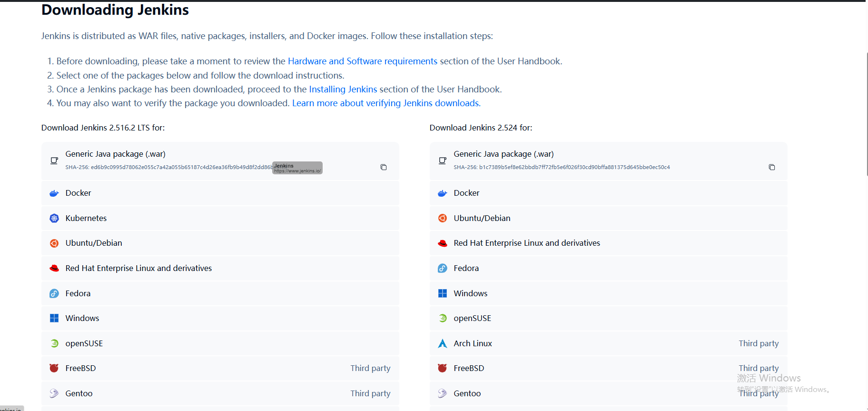Click the Ubuntu logo icon in LTS list
The height and width of the screenshot is (411, 868).
click(54, 243)
